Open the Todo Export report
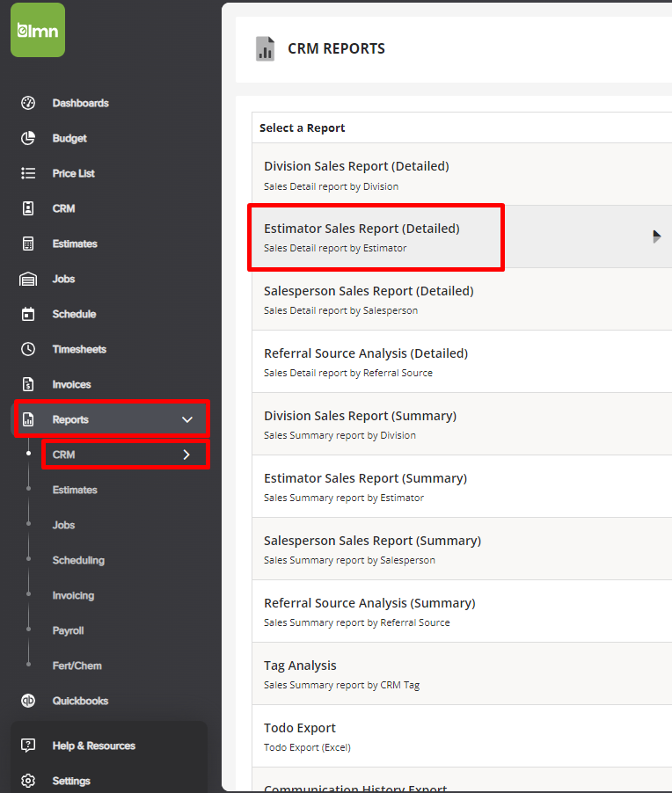672x793 pixels. point(462,736)
